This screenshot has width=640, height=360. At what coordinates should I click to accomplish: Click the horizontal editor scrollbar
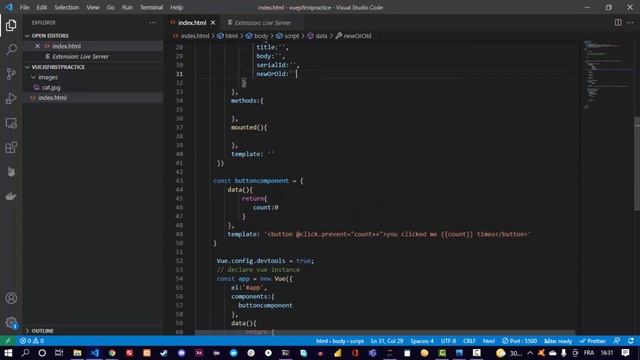tap(385, 333)
